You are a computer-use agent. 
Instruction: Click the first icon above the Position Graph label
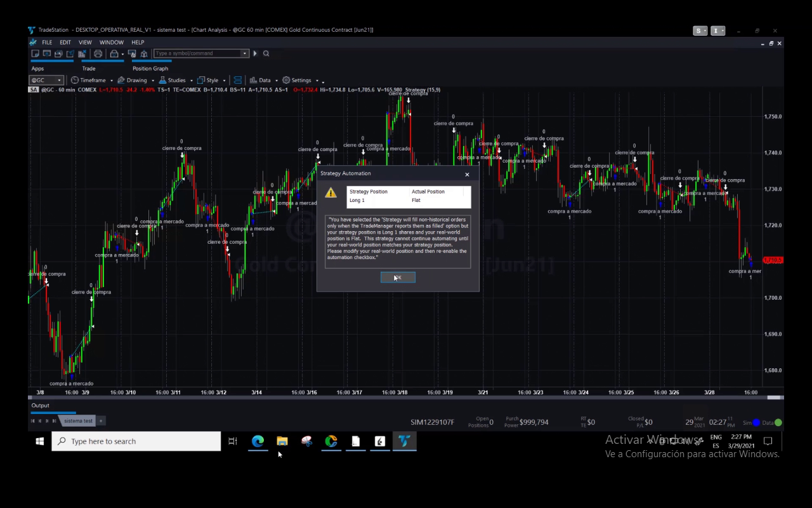coord(132,53)
